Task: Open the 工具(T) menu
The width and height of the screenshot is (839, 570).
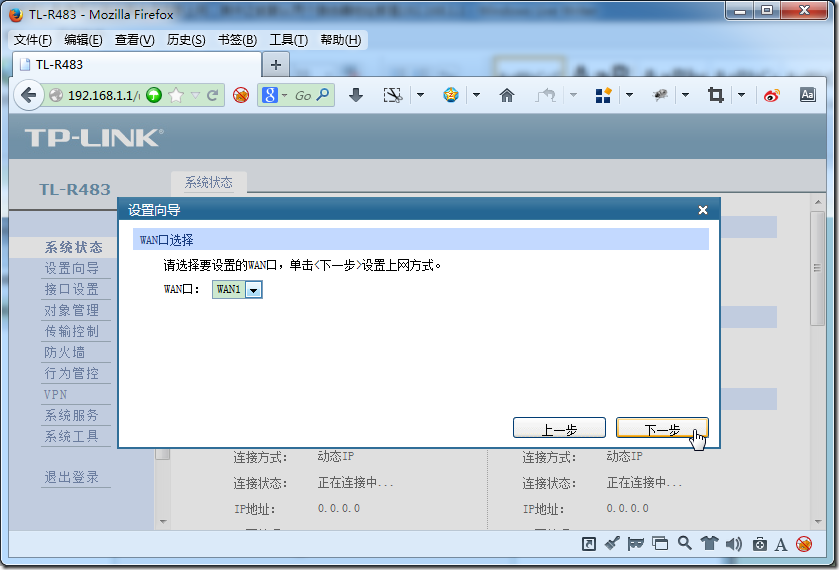Action: coord(288,40)
